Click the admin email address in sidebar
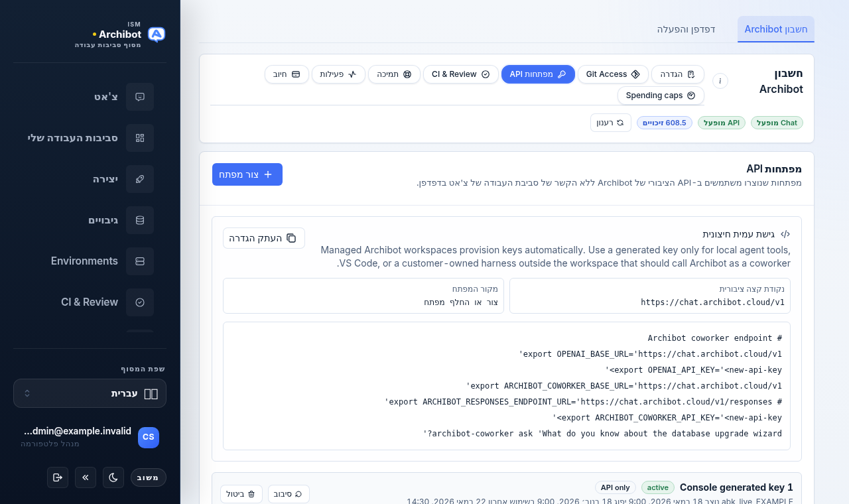Image resolution: width=849 pixels, height=504 pixels. click(77, 431)
